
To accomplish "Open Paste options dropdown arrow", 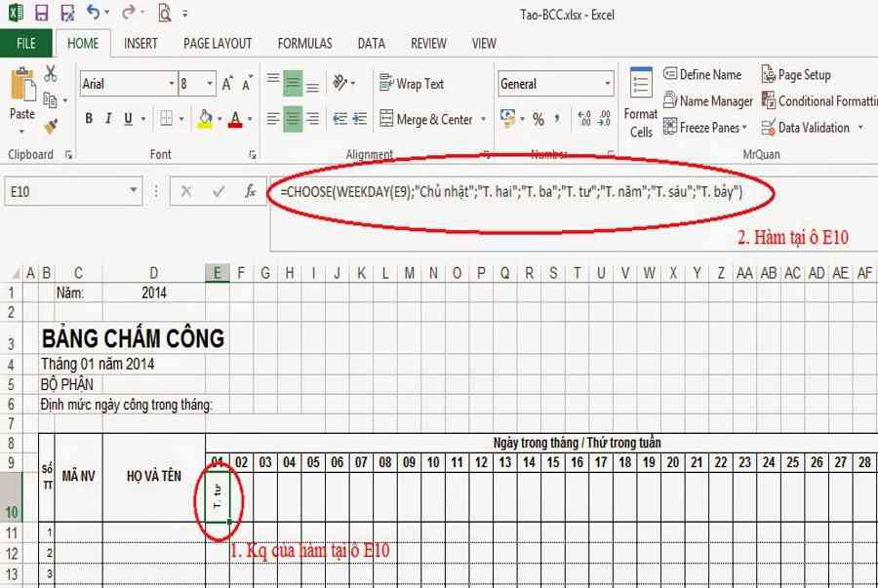I will 21,132.
